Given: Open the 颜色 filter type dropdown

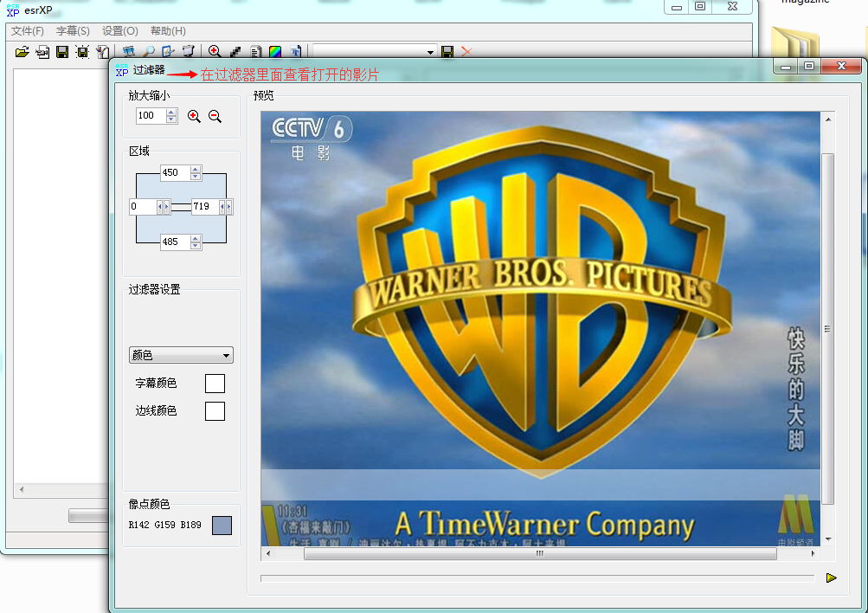Looking at the screenshot, I should (181, 355).
